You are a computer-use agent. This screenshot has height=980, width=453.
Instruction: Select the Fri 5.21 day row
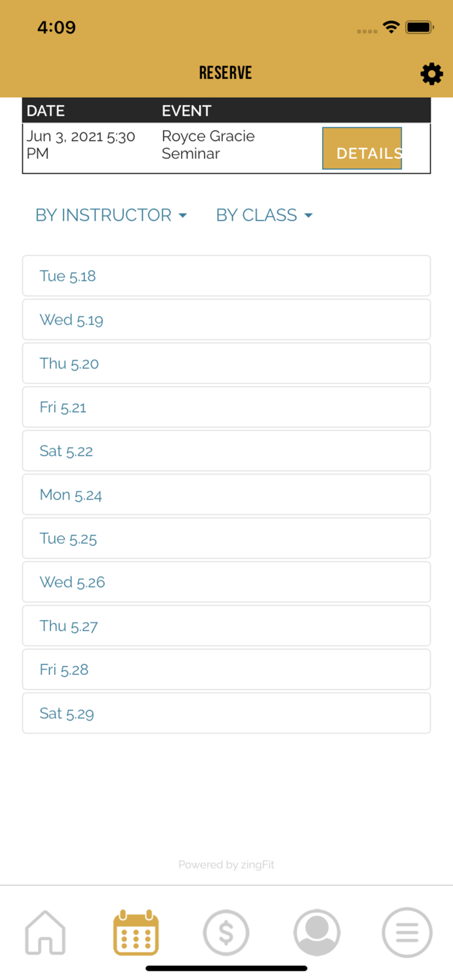[x=226, y=407]
